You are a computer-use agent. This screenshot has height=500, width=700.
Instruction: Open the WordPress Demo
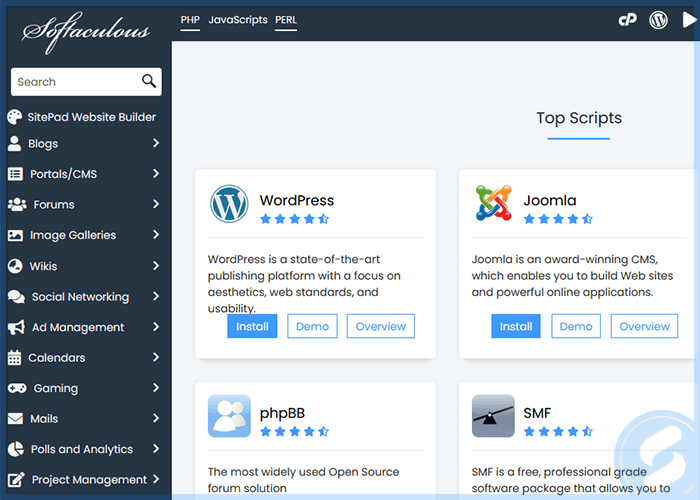[x=312, y=326]
